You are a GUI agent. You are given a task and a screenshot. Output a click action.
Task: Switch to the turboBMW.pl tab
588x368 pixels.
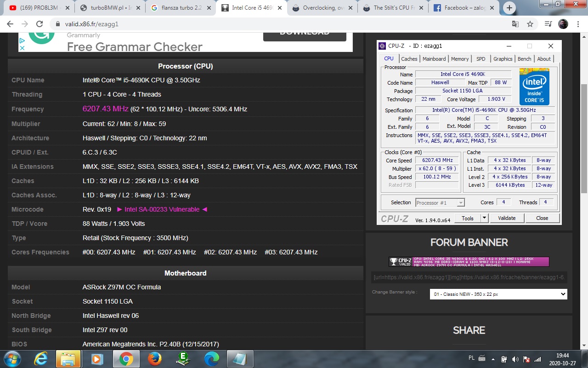(x=108, y=8)
